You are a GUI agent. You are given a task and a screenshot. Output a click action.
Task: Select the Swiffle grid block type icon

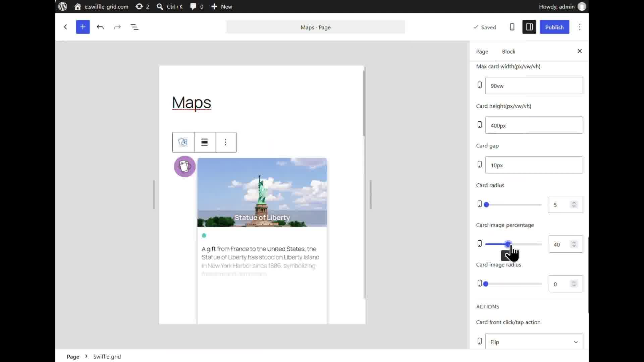click(183, 142)
